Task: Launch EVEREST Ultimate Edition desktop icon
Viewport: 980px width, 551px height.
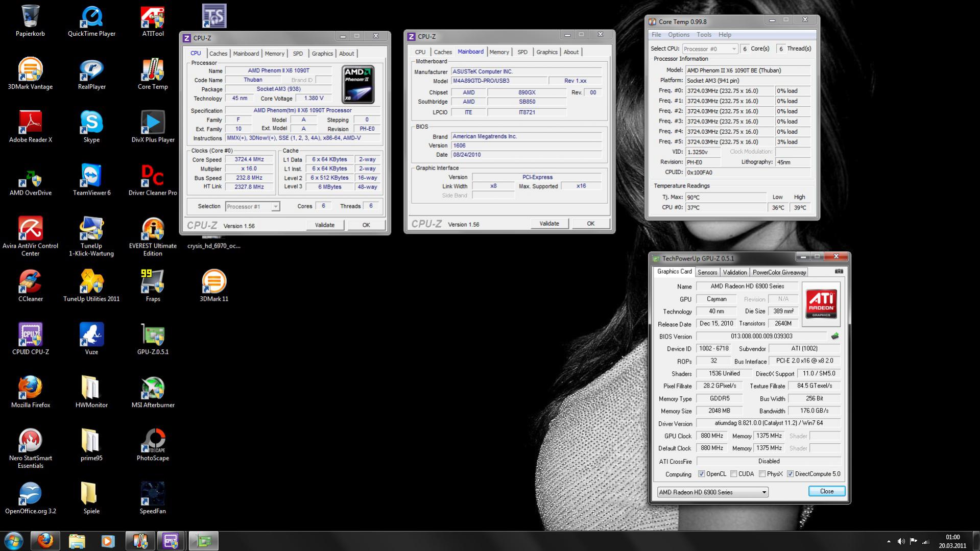Action: pyautogui.click(x=153, y=236)
